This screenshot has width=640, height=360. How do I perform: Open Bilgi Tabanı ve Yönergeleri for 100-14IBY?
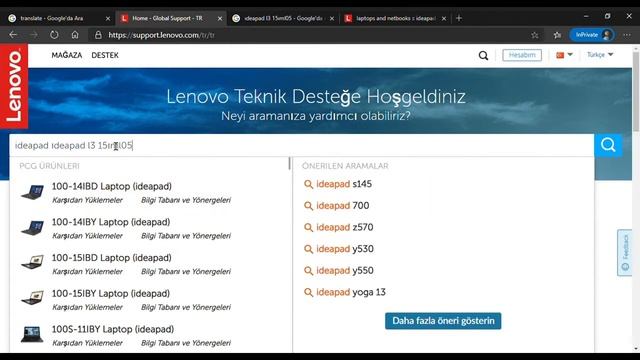click(x=186, y=236)
